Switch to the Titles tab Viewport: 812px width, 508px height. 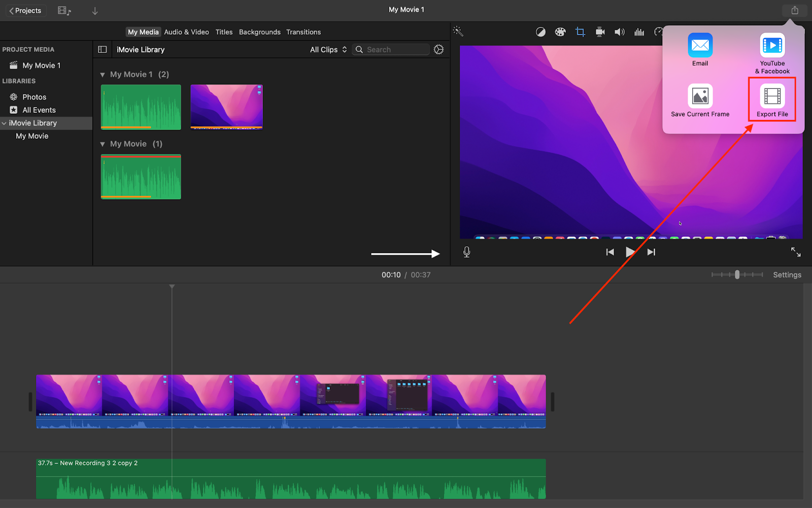(x=224, y=32)
